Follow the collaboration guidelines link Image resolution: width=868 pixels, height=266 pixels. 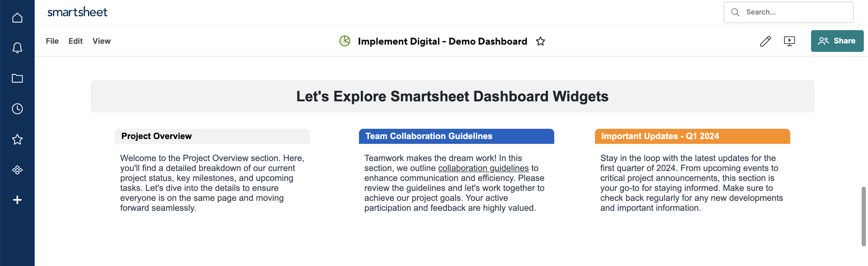[x=483, y=168]
